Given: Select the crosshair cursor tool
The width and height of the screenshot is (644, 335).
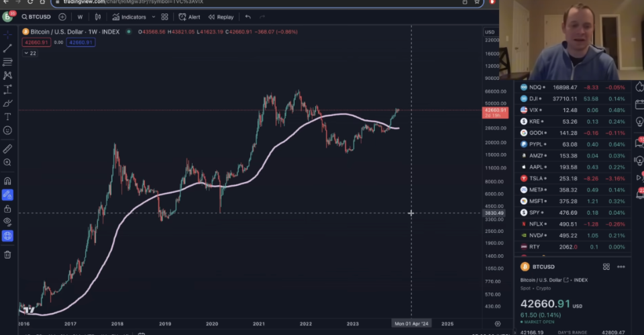Looking at the screenshot, I should 7,34.
